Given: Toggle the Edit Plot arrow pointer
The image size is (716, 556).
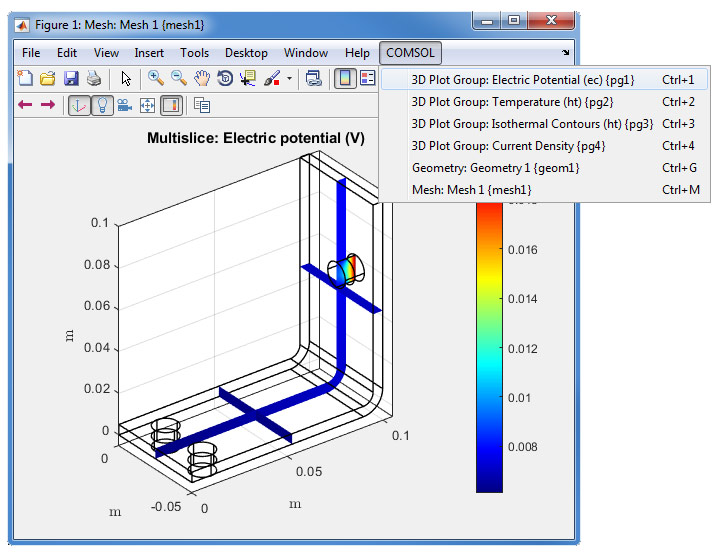Looking at the screenshot, I should [x=126, y=78].
